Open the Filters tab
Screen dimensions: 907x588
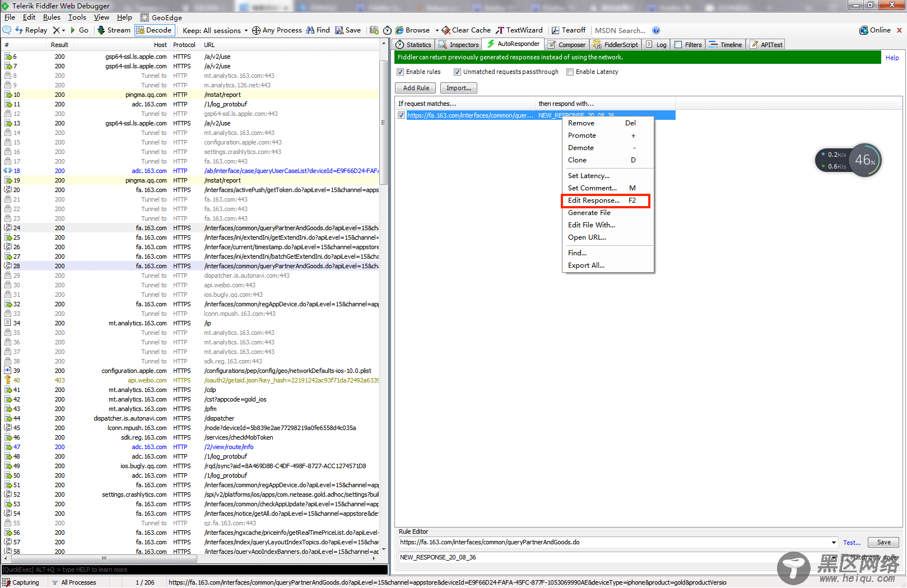(688, 45)
